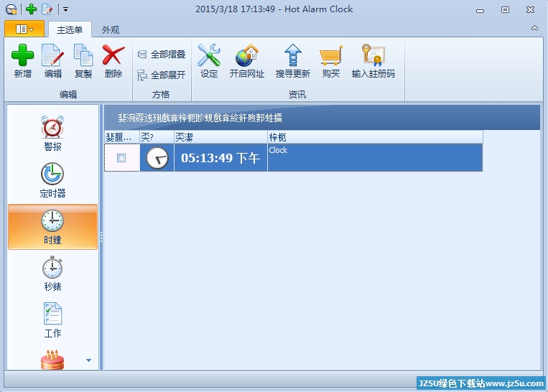The width and height of the screenshot is (548, 392).
Task: Click the sidebar splitter grip handle
Action: click(x=101, y=237)
